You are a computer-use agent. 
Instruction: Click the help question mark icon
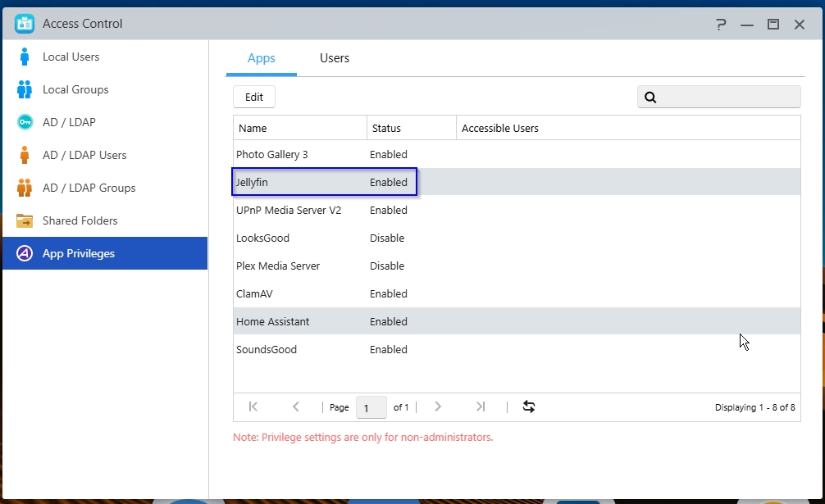pyautogui.click(x=720, y=25)
